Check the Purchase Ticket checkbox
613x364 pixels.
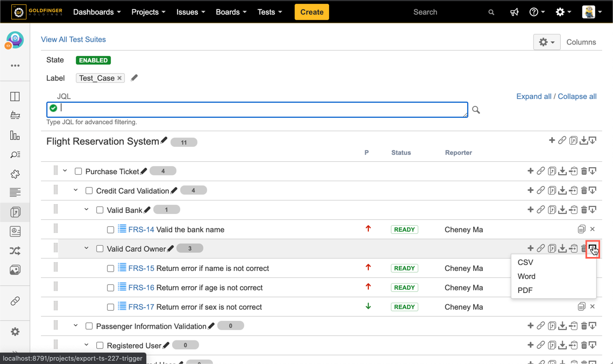pyautogui.click(x=79, y=172)
